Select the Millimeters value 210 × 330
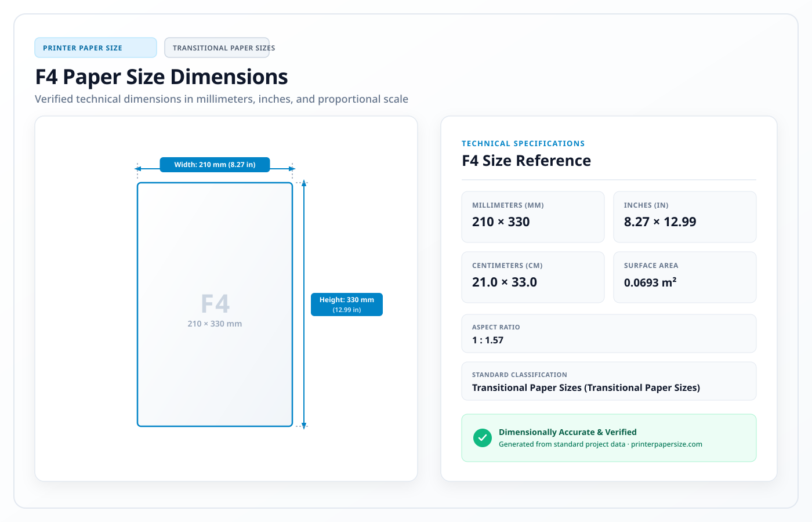 (x=501, y=222)
